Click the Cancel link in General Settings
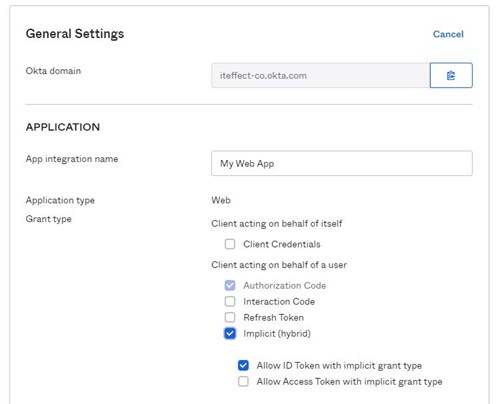The width and height of the screenshot is (500, 404). tap(448, 34)
